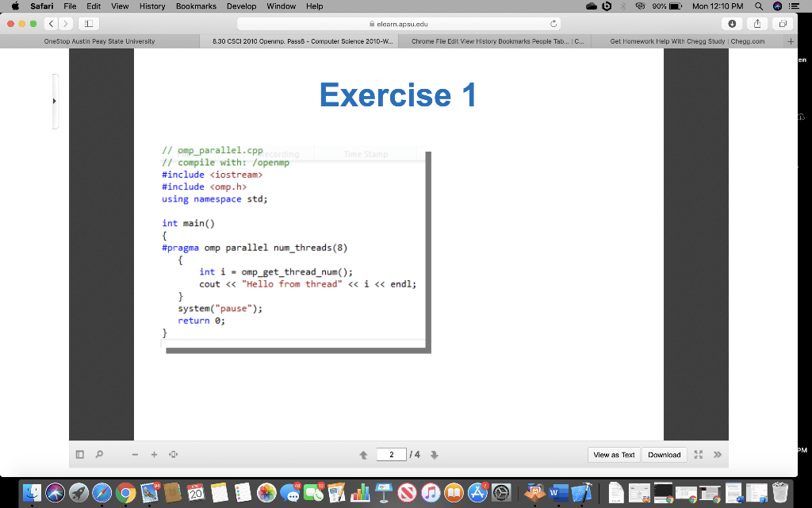This screenshot has width=812, height=508.
Task: Toggle the Safari sidebar
Action: click(x=87, y=23)
